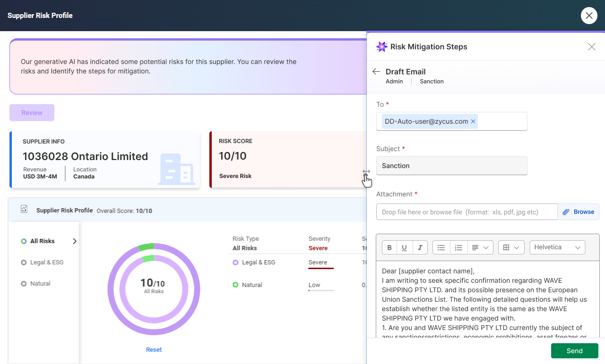Click the paperclip icon on Browse
This screenshot has width=605, height=364.
pyautogui.click(x=566, y=212)
